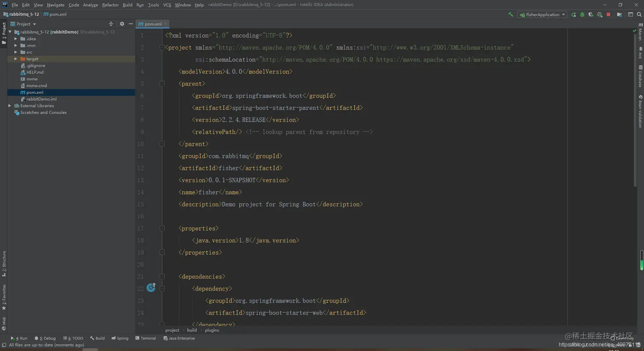Fold the parent tag at line 5
This screenshot has width=644, height=351.
162,84
